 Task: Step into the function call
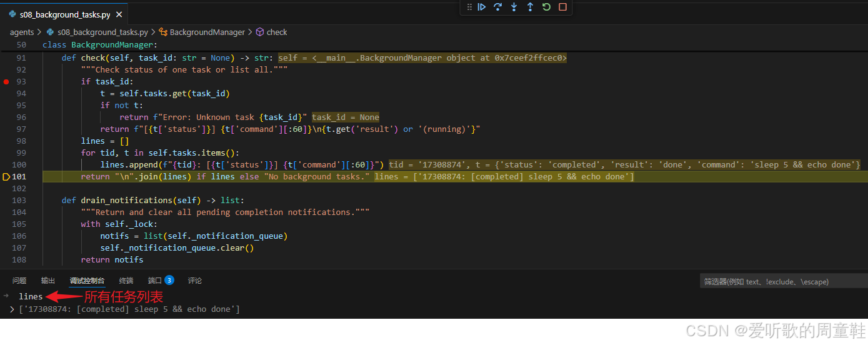(514, 7)
